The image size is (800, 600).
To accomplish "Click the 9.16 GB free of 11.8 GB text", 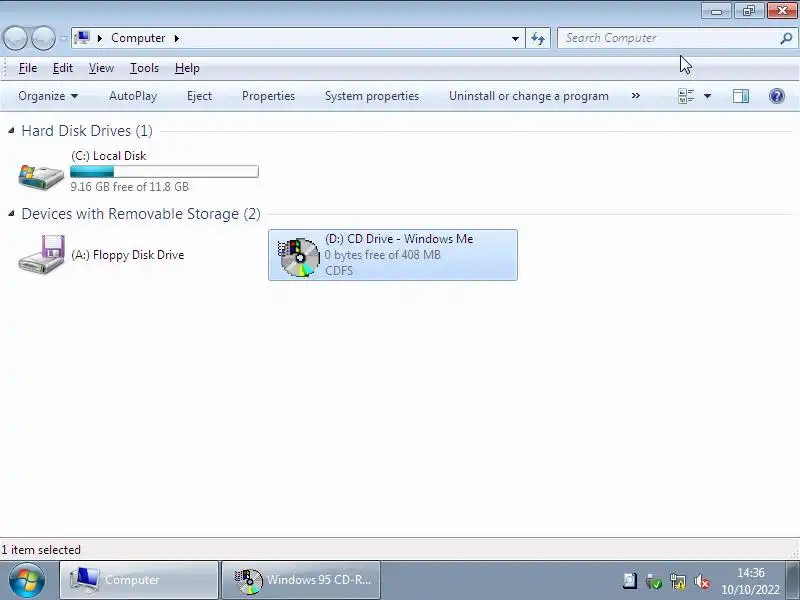I will (130, 187).
